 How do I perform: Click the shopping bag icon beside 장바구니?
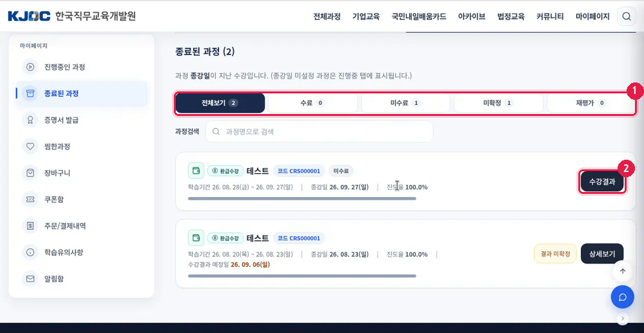[30, 173]
